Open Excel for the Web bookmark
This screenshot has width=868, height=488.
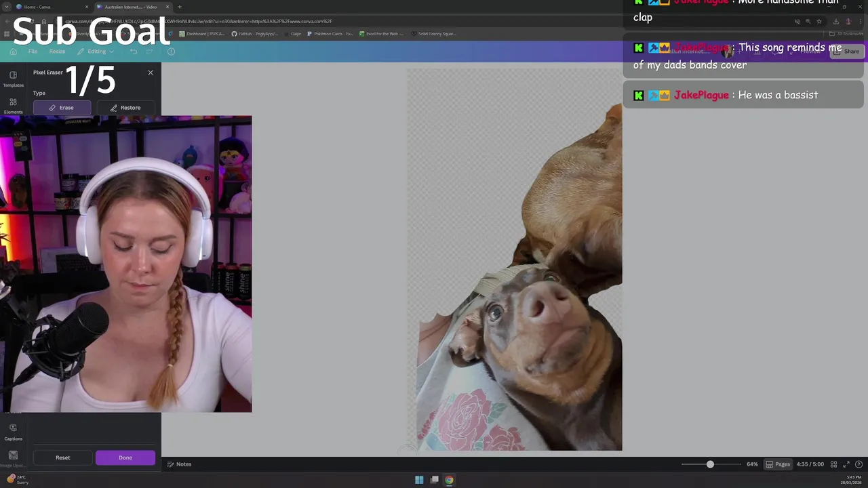point(381,34)
